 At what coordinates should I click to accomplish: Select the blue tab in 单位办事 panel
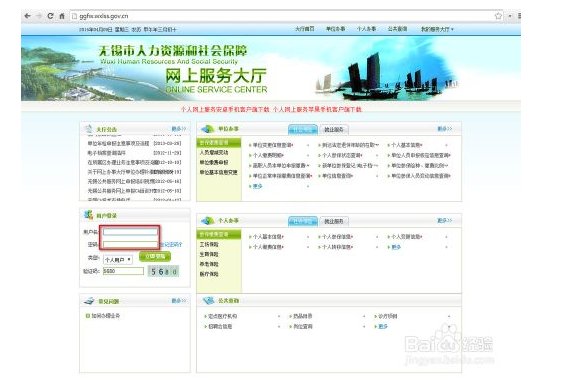click(303, 129)
